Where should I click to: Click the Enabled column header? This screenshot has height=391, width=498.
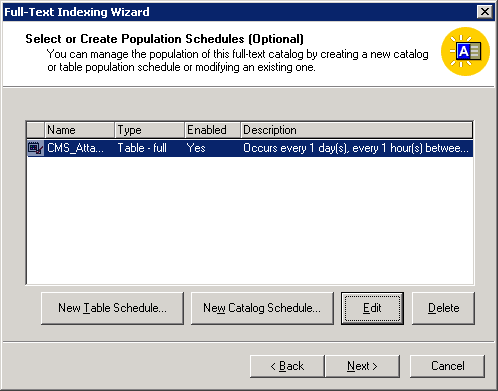click(x=213, y=130)
